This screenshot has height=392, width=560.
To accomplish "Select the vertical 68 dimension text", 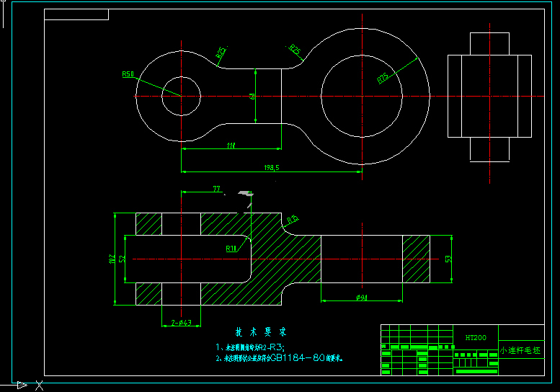I will pos(252,97).
